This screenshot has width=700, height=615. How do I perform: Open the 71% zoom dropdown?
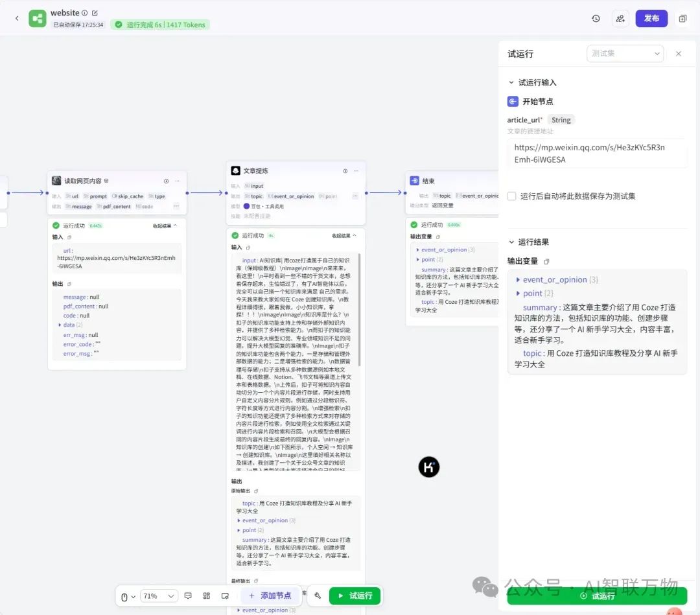coord(159,596)
